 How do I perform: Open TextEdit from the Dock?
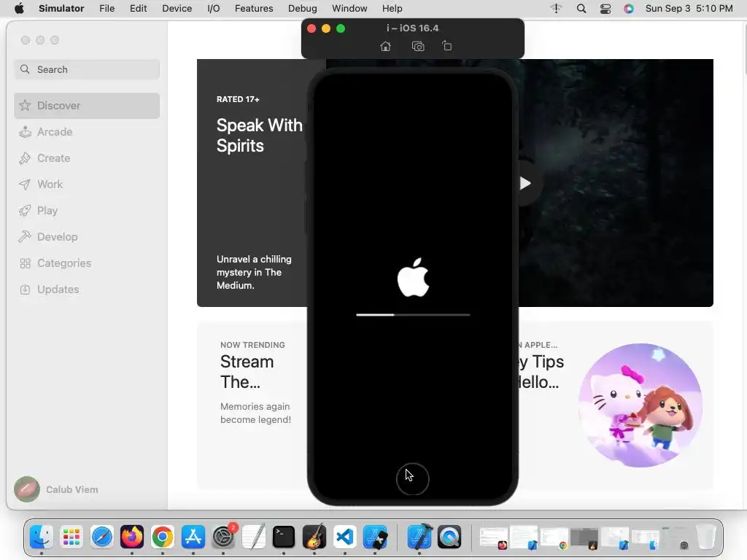click(253, 537)
